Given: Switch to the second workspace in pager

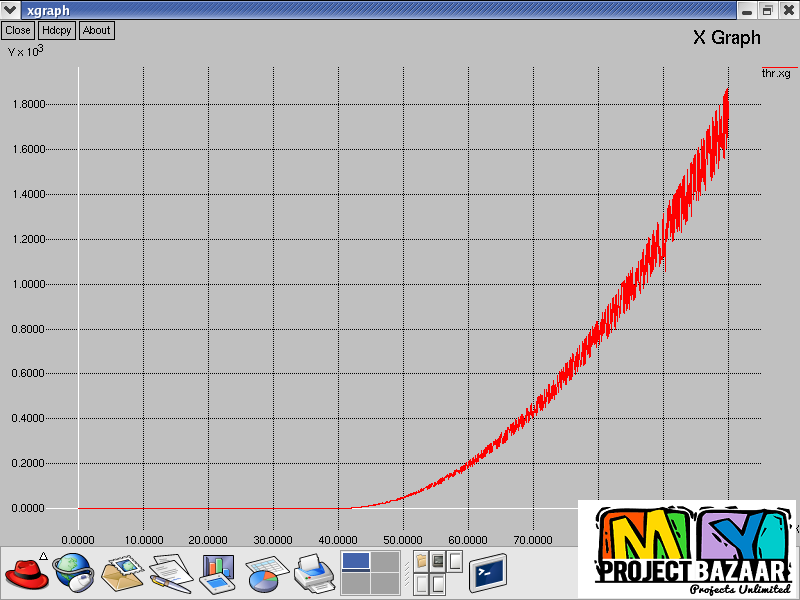Looking at the screenshot, I should (x=385, y=561).
